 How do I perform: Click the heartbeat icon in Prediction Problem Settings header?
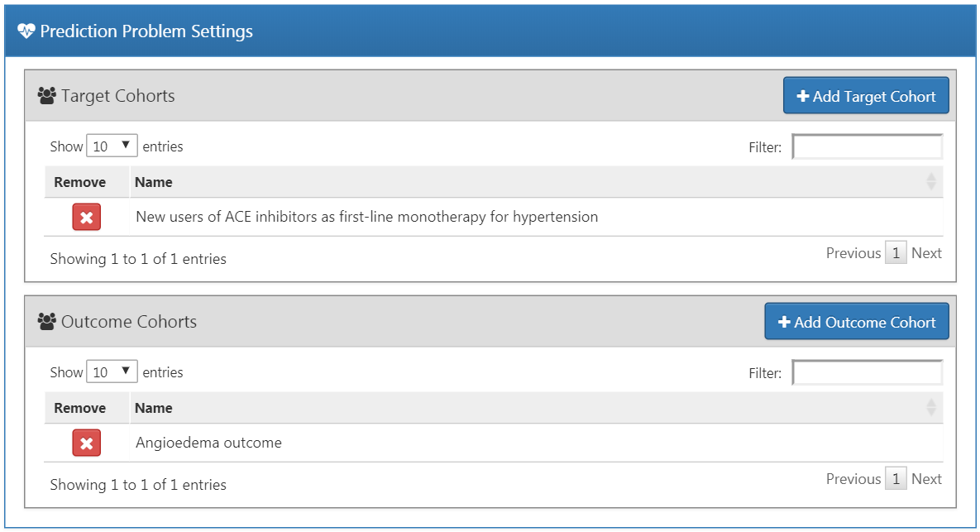pyautogui.click(x=26, y=31)
